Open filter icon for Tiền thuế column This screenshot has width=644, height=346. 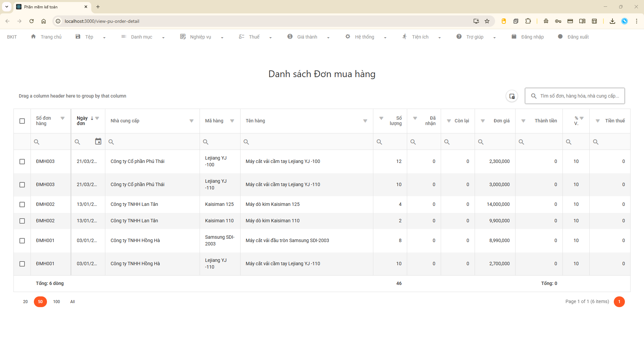(x=598, y=121)
